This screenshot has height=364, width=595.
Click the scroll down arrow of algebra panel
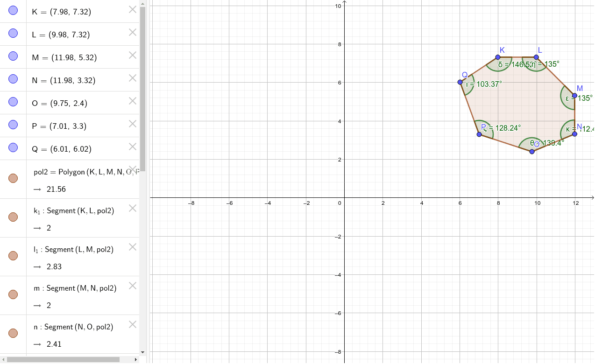tap(143, 352)
